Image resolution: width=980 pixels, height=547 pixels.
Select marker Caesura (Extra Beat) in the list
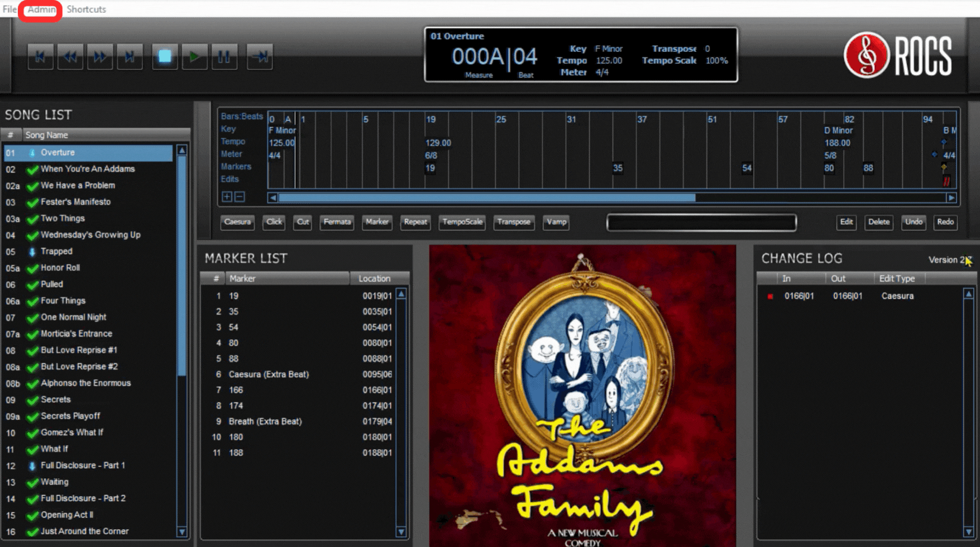click(x=298, y=374)
